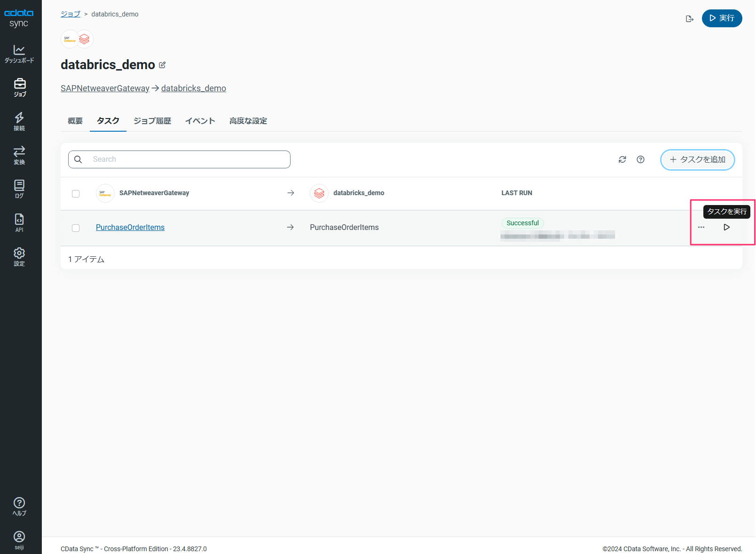Screen dimensions: 756x554
Task: Click the search magnifier icon
Action: (78, 159)
